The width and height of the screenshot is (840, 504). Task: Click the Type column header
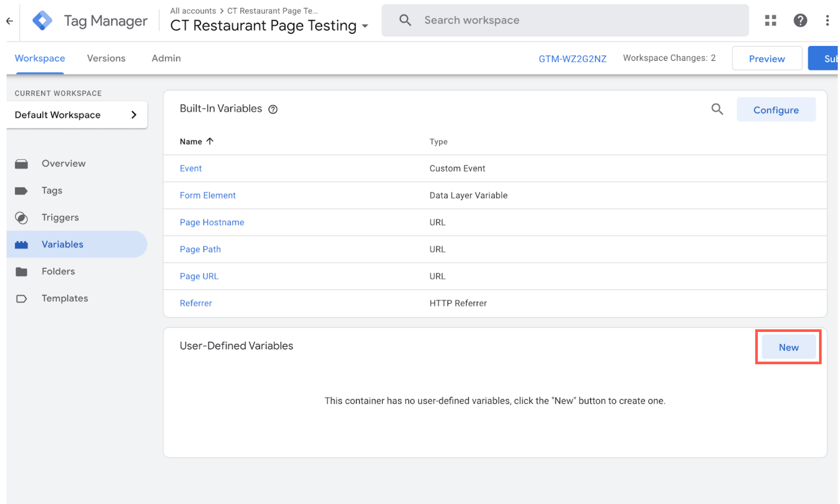tap(438, 142)
